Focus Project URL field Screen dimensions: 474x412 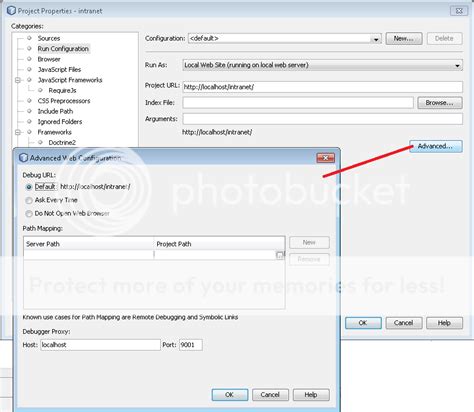[322, 87]
